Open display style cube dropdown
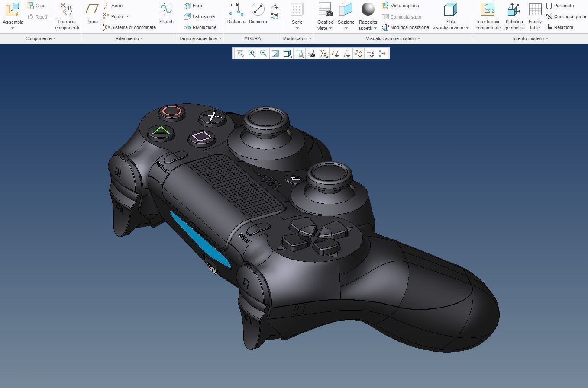Image resolution: width=588 pixels, height=388 pixels. click(x=287, y=53)
